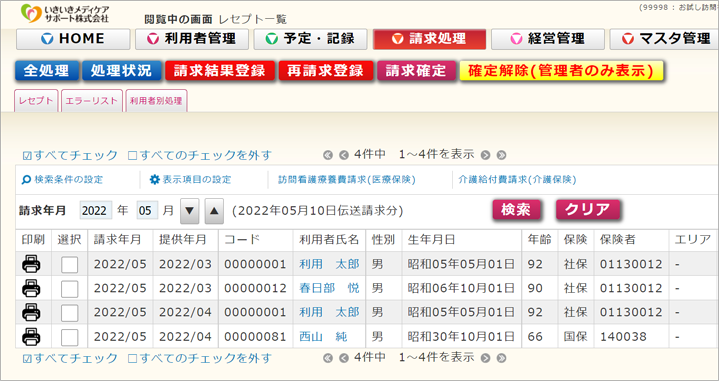Go to first page in bottom pager
Screen dimensions: 719x381
(x=327, y=358)
